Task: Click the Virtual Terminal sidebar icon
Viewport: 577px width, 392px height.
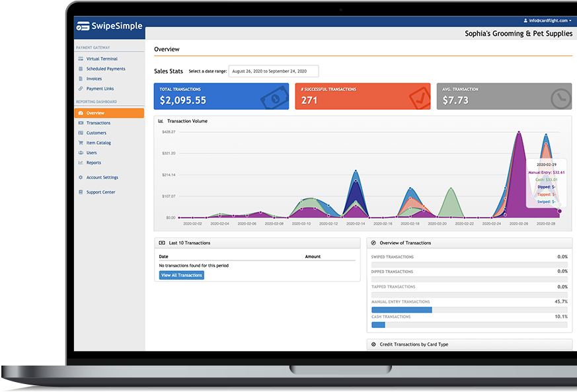Action: click(x=81, y=59)
